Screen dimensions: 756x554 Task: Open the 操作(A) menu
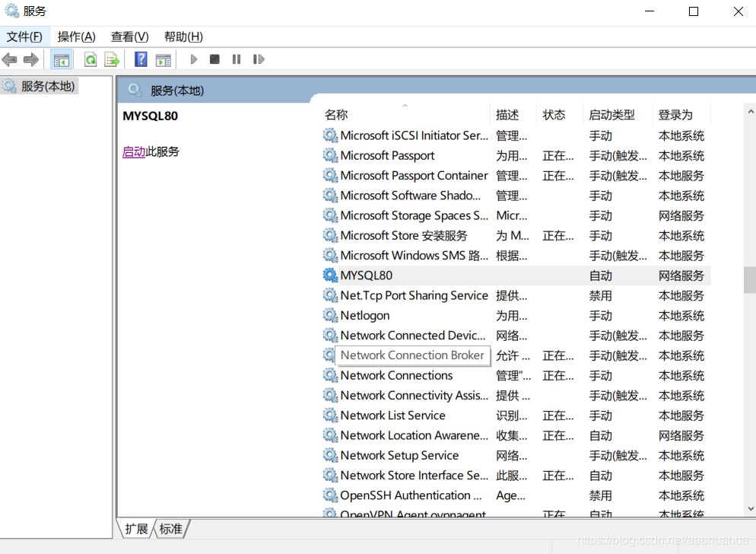pyautogui.click(x=76, y=37)
